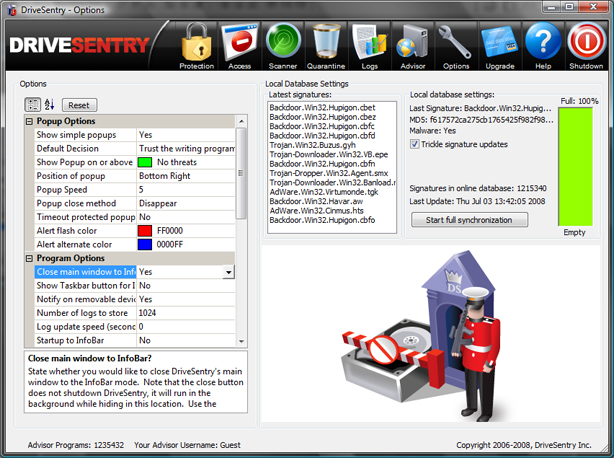Select the Timeout protected popup No value
This screenshot has width=614, height=458.
[186, 217]
